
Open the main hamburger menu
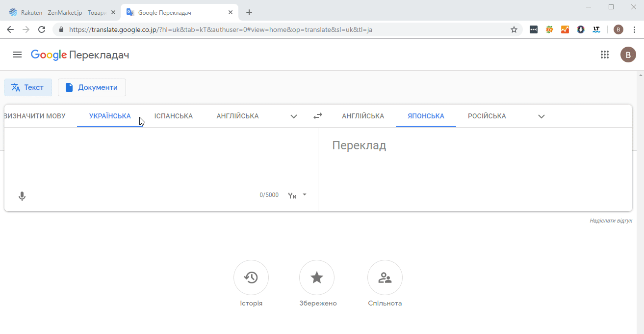(x=17, y=55)
